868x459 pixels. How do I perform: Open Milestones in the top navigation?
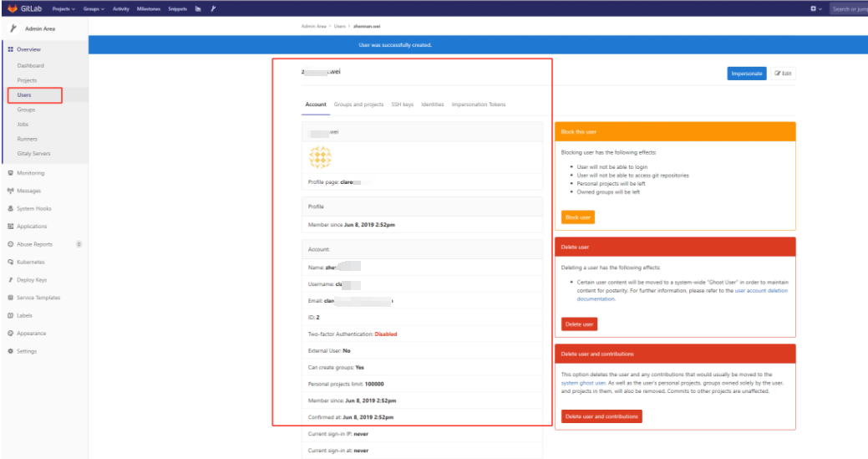149,9
